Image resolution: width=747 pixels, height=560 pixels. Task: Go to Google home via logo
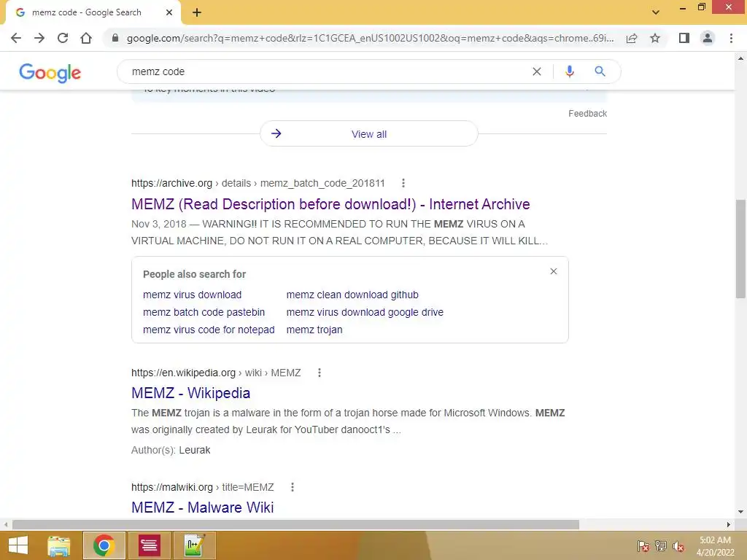(x=50, y=72)
